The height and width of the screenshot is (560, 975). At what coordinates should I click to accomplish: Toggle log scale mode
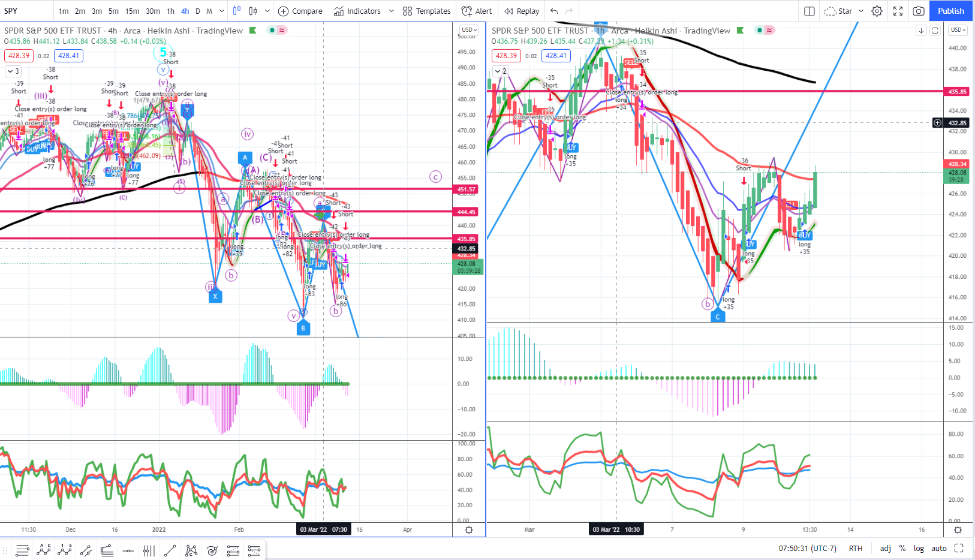click(919, 548)
